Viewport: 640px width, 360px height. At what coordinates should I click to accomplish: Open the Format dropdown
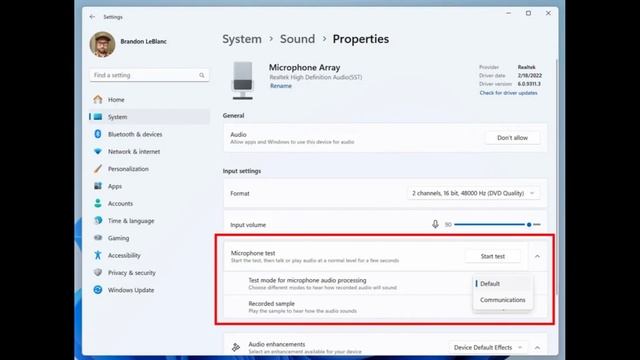tap(473, 193)
